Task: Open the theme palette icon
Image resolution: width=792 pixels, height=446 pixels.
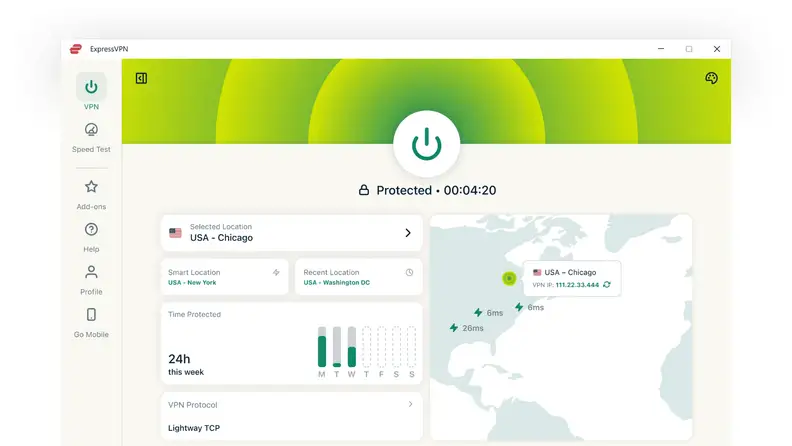Action: (x=711, y=78)
